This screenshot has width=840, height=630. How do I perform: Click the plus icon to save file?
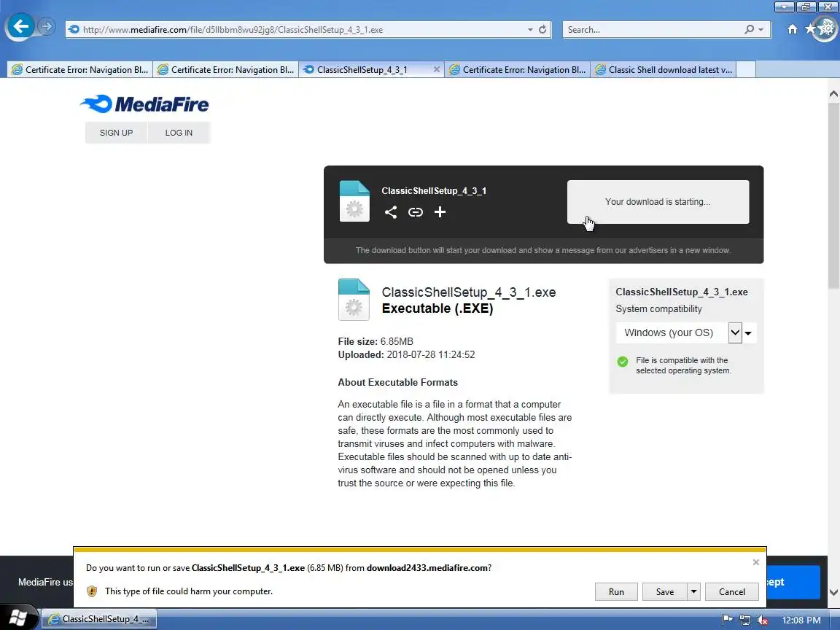coord(440,212)
